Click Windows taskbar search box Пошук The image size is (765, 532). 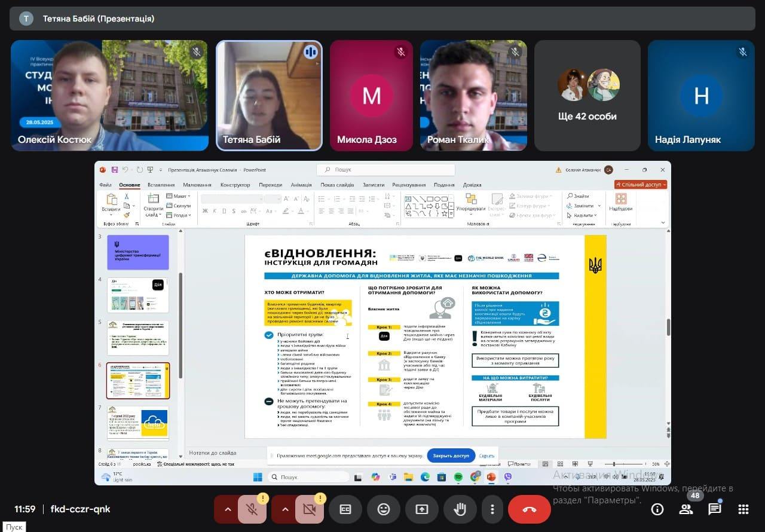click(x=308, y=477)
